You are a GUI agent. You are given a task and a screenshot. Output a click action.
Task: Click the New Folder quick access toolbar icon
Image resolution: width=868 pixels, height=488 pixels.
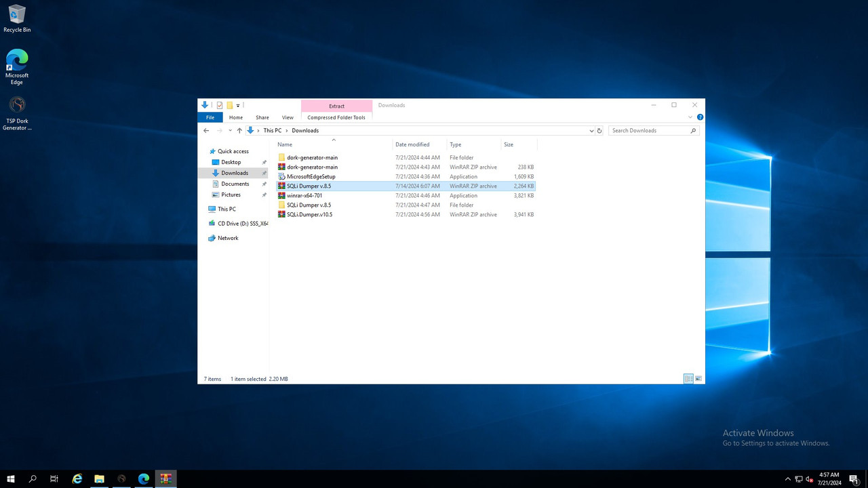click(x=230, y=105)
